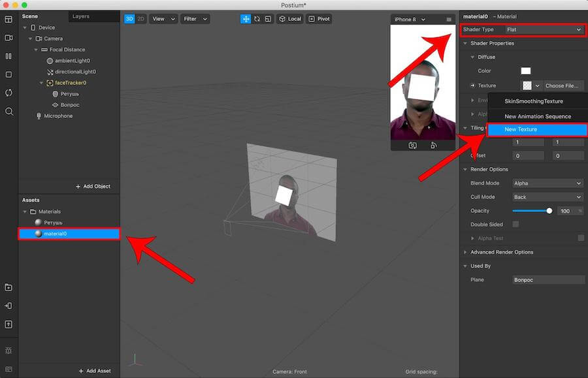Select the rotate manipulator tool
The image size is (588, 378).
257,19
